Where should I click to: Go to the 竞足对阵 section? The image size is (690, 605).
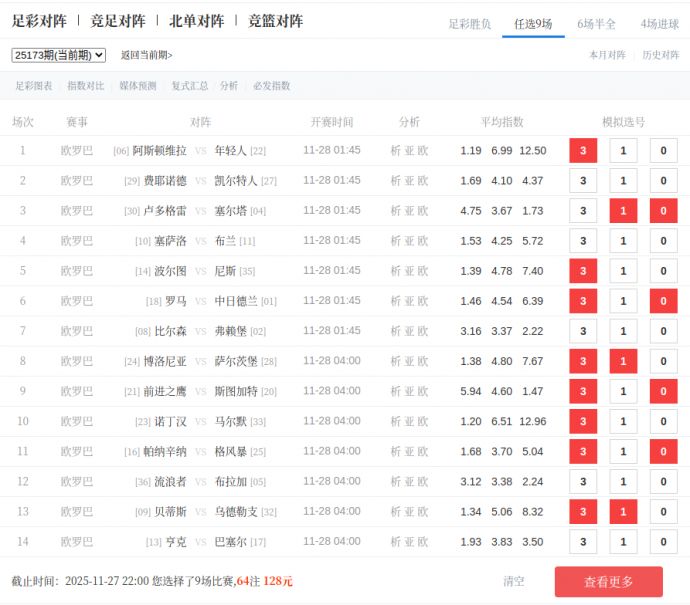pyautogui.click(x=117, y=21)
